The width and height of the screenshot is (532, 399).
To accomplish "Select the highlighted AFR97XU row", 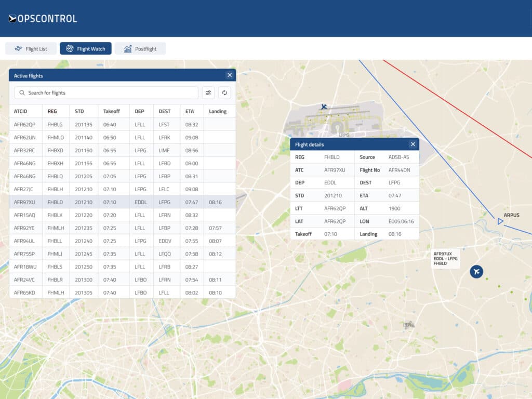I will [x=123, y=202].
